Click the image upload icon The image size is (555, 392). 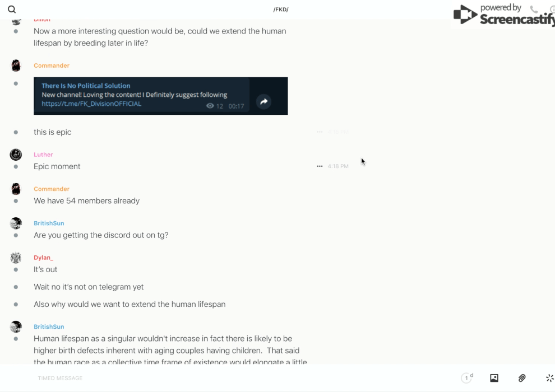pyautogui.click(x=494, y=378)
